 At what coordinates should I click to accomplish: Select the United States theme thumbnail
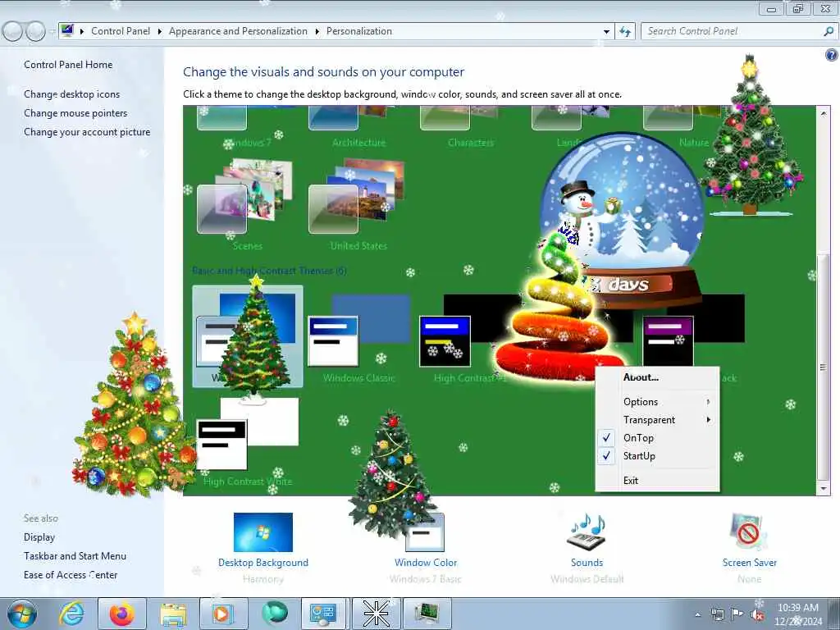click(x=358, y=197)
